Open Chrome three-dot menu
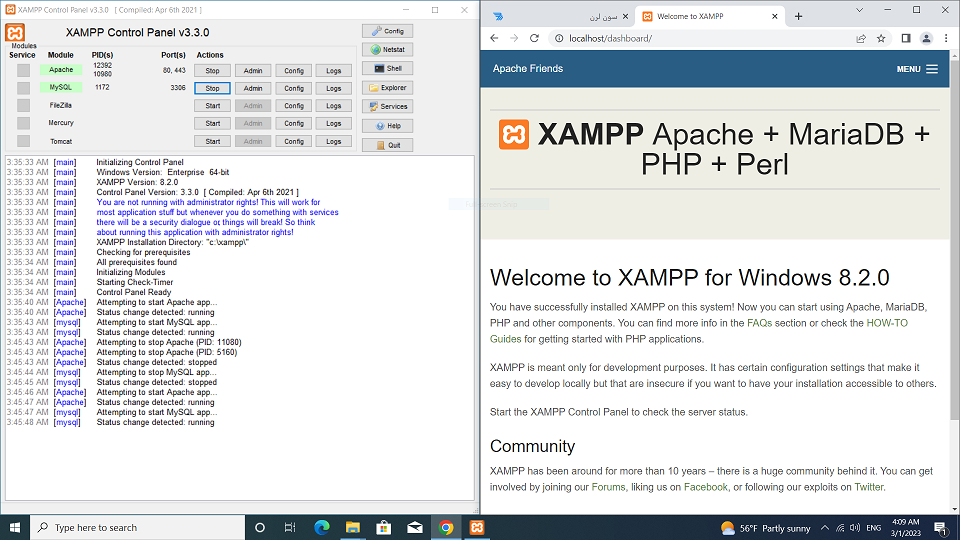Viewport: 960px width, 540px height. [946, 38]
